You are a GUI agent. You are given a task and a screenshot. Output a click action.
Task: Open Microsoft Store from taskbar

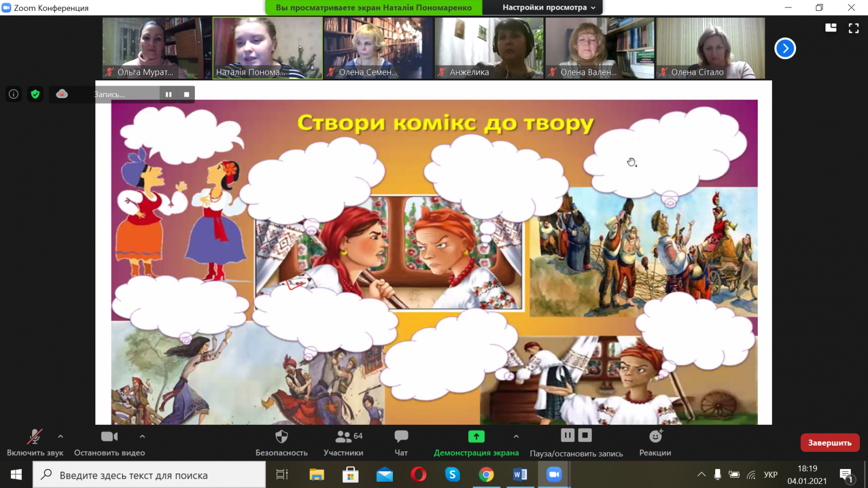click(350, 475)
